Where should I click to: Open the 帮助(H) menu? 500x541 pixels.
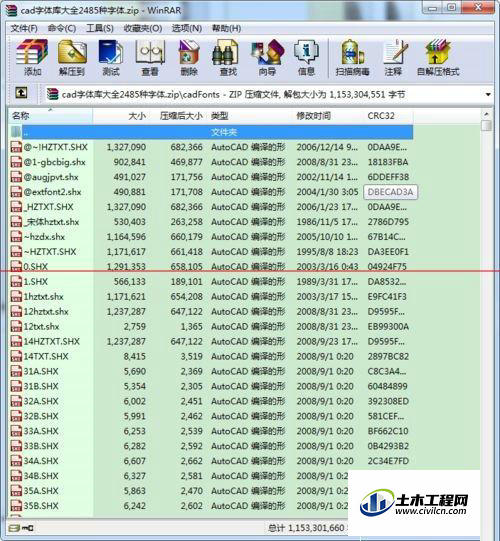226,28
